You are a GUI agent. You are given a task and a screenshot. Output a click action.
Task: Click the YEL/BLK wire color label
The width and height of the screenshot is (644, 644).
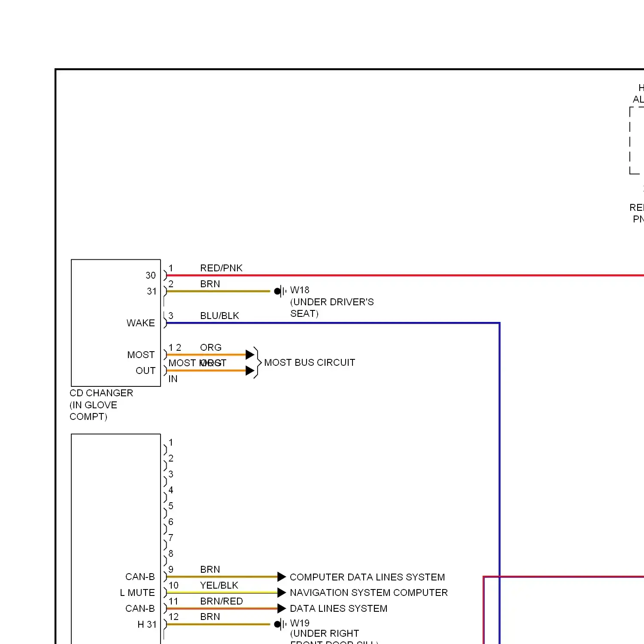point(219,585)
